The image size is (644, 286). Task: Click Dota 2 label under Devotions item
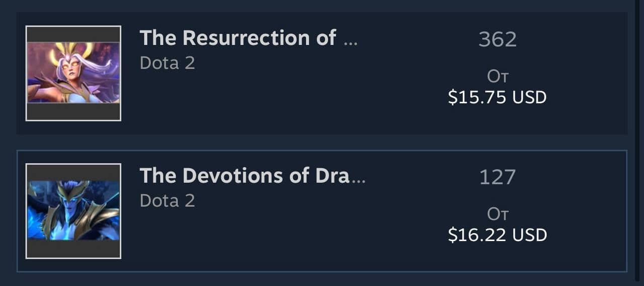(167, 201)
